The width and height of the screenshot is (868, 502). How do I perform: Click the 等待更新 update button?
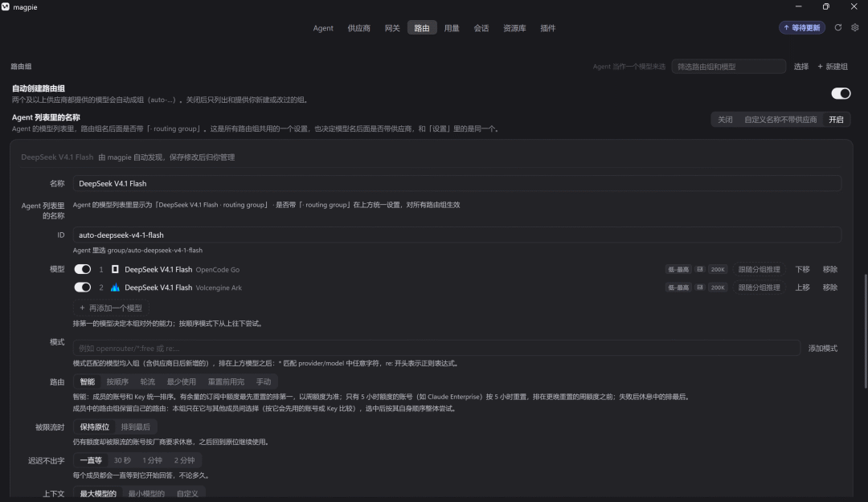tap(802, 27)
